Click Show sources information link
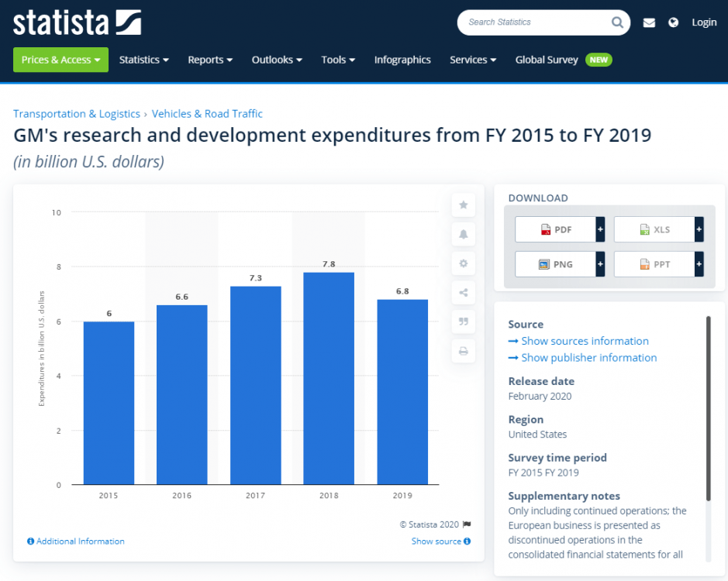The width and height of the screenshot is (728, 581). pos(585,341)
